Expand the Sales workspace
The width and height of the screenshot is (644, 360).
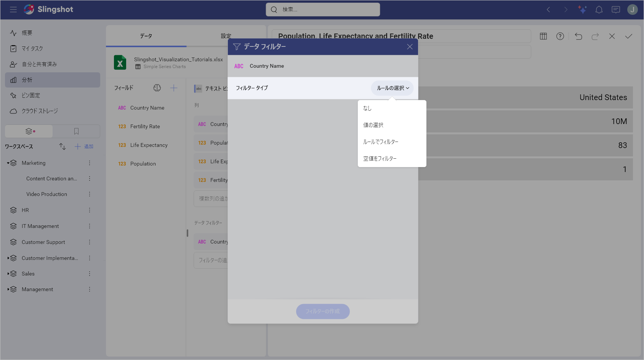(8, 274)
